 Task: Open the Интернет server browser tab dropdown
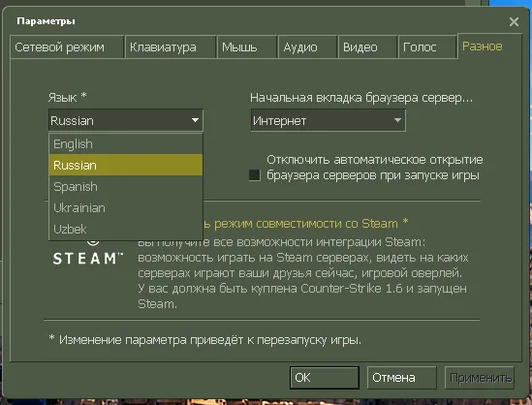point(329,120)
